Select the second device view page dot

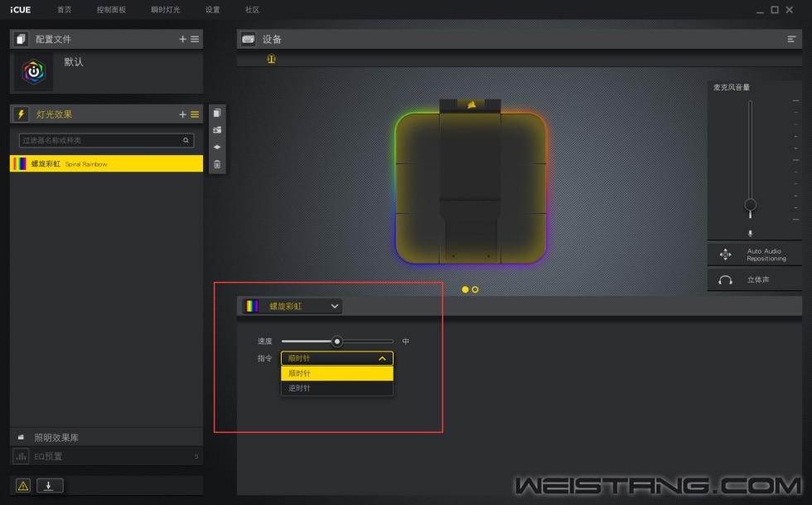coord(475,289)
